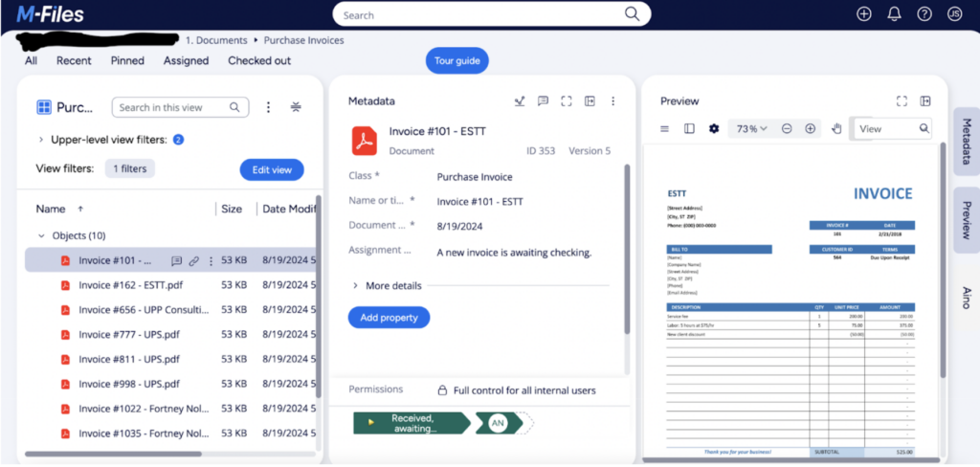
Task: Collapse the Objects (10) group
Action: [x=41, y=235]
